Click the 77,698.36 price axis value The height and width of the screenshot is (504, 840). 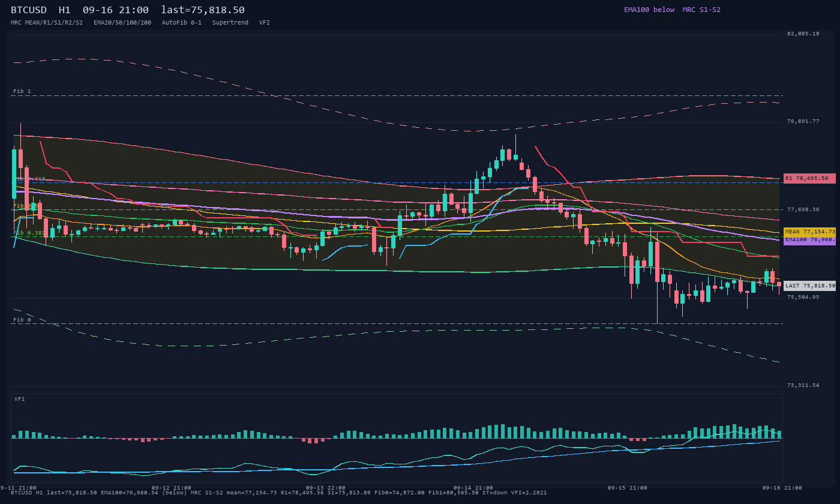tap(803, 209)
